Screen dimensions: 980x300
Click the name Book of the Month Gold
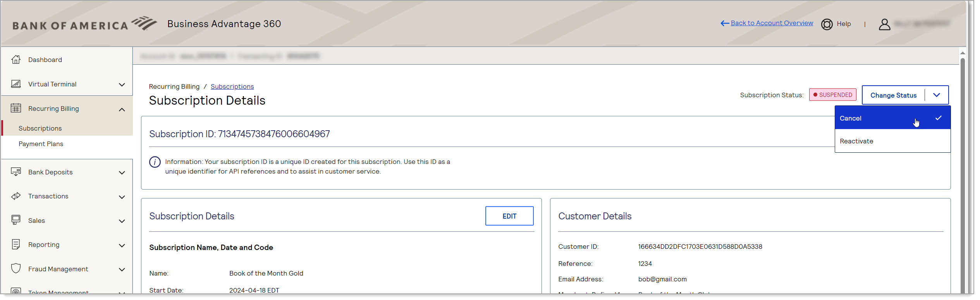266,273
